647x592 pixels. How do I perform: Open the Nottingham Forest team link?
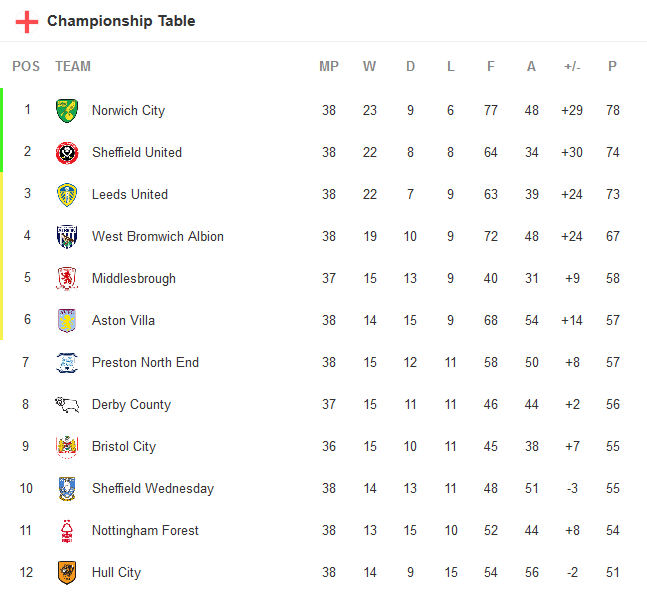[145, 531]
